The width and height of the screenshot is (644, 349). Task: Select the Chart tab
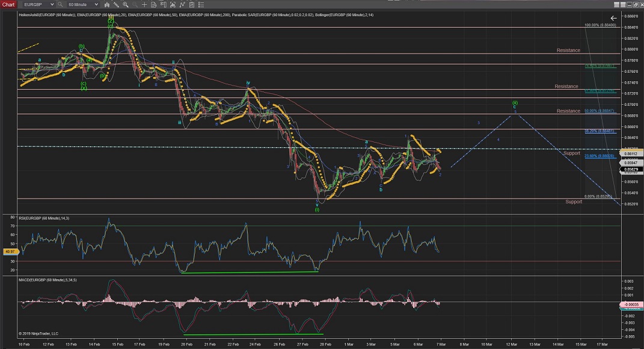[8, 4]
